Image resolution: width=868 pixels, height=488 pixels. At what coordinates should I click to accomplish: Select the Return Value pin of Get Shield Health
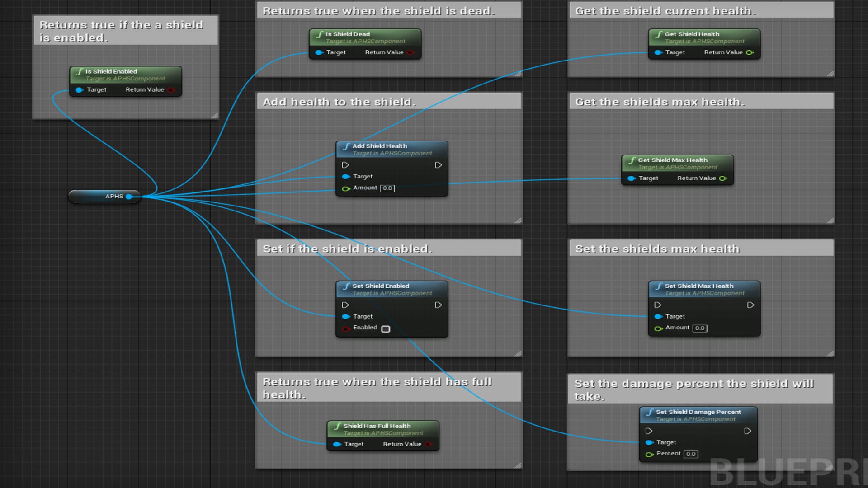click(x=750, y=52)
